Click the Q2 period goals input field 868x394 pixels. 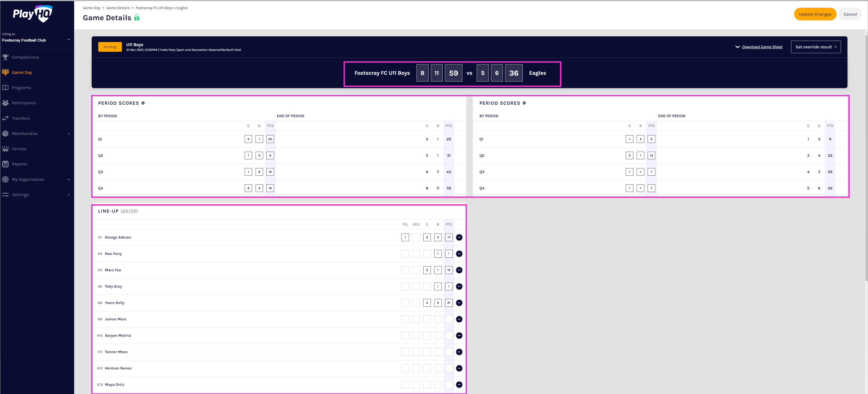[248, 156]
